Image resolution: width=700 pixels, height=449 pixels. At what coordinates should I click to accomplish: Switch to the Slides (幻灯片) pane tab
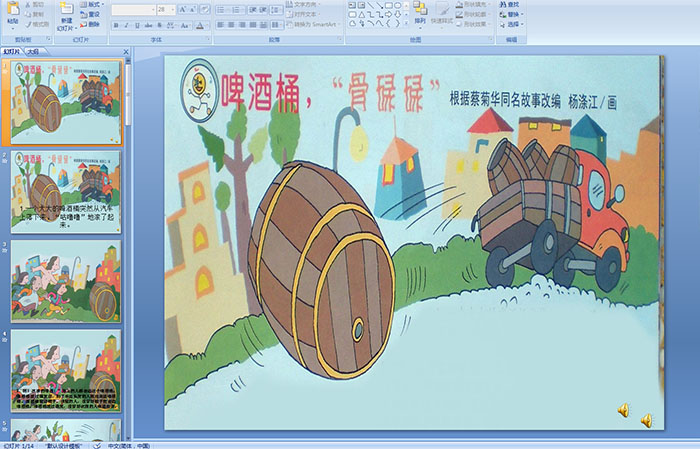point(12,52)
